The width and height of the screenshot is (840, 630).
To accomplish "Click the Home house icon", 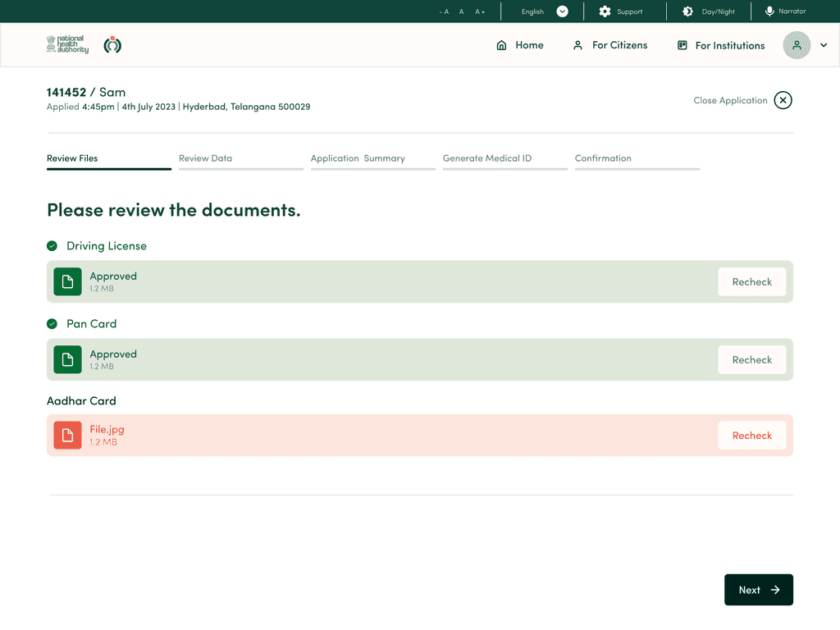I will [x=501, y=46].
